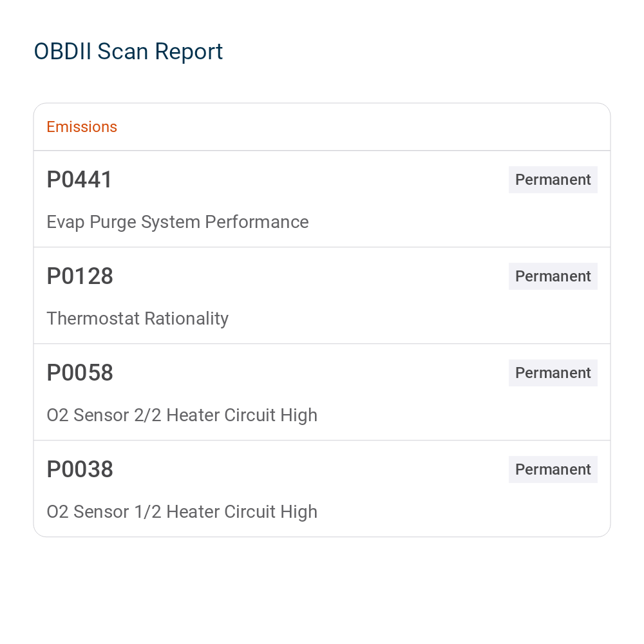Image resolution: width=644 pixels, height=644 pixels.
Task: Click the word Report in the title
Action: (189, 52)
